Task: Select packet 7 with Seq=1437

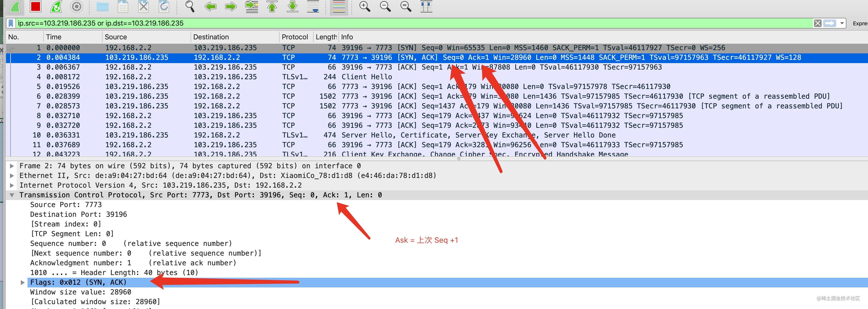Action: point(437,106)
